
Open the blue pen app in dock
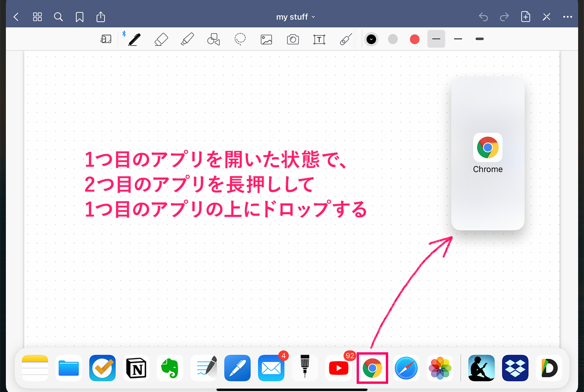tap(237, 368)
